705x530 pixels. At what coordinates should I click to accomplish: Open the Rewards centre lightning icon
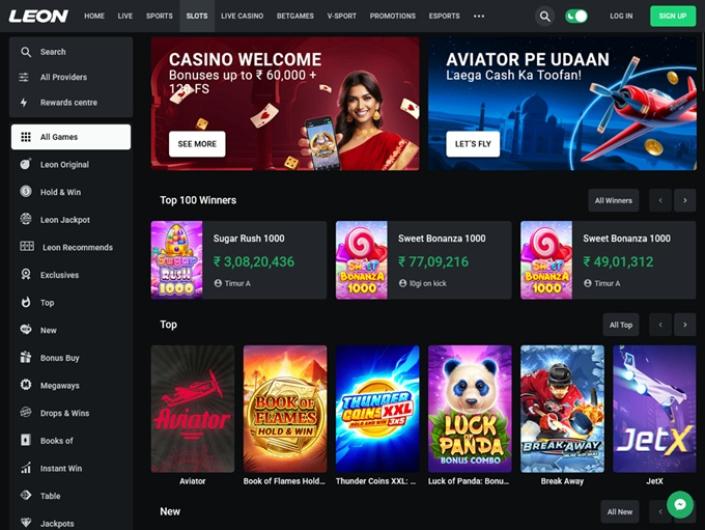24,102
